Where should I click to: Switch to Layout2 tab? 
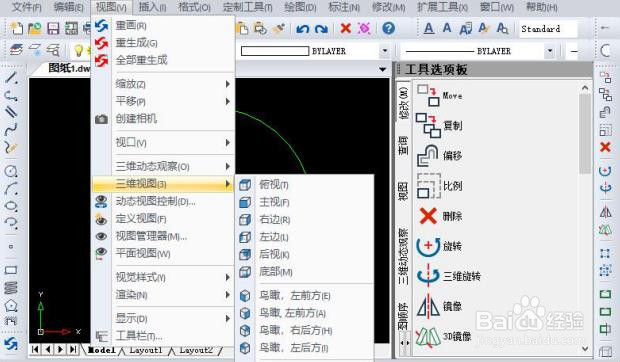196,350
